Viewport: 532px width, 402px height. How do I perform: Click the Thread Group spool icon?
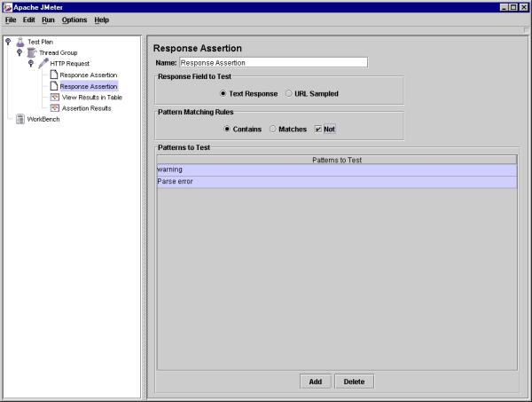point(32,52)
